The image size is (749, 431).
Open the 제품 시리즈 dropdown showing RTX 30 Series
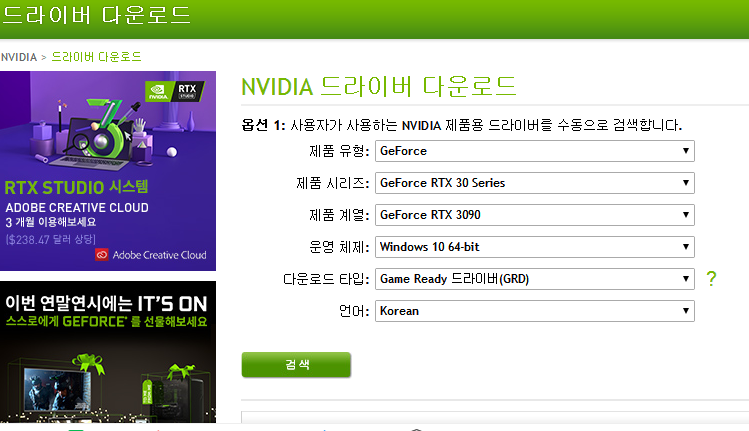535,183
